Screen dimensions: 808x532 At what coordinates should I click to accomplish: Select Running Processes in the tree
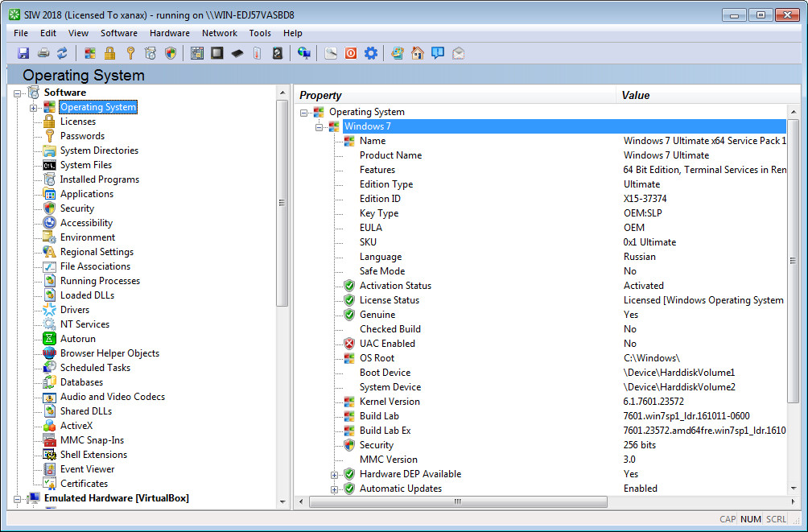(100, 281)
